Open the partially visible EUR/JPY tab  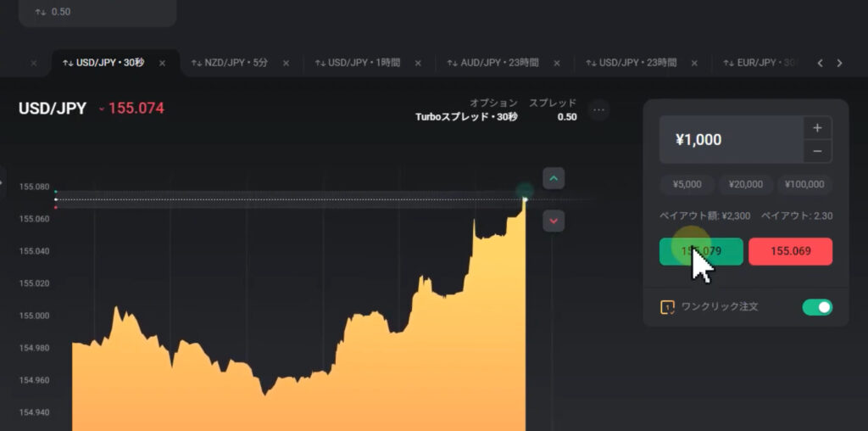click(x=761, y=63)
